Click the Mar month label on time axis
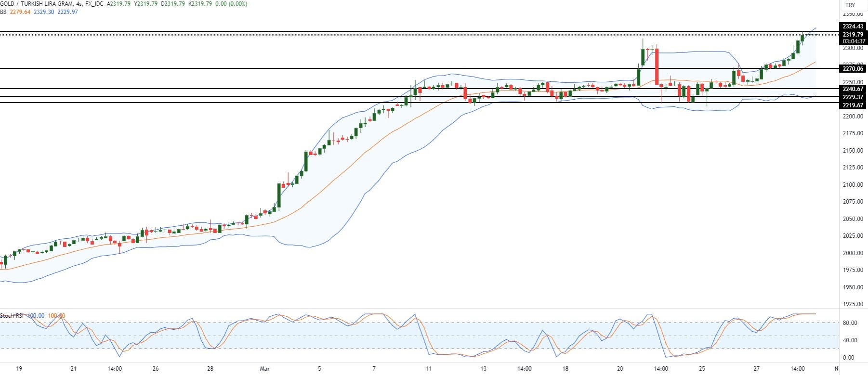 [265, 369]
